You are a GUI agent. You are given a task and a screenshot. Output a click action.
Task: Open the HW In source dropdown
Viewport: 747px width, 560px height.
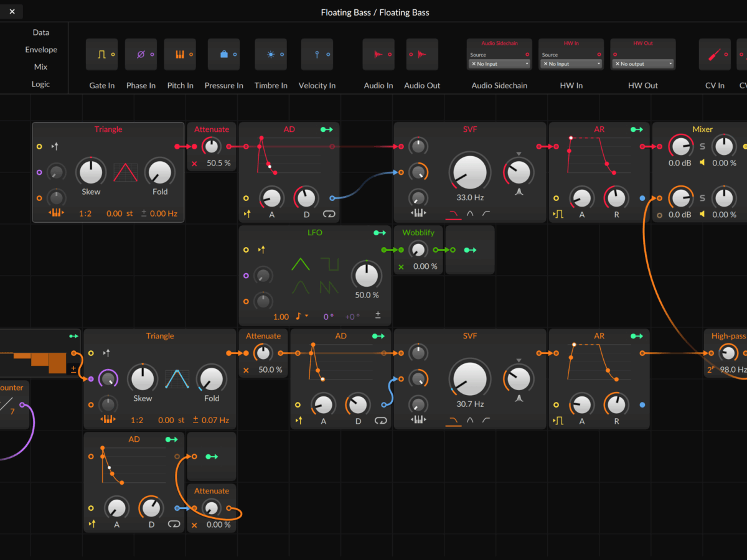[x=571, y=64]
